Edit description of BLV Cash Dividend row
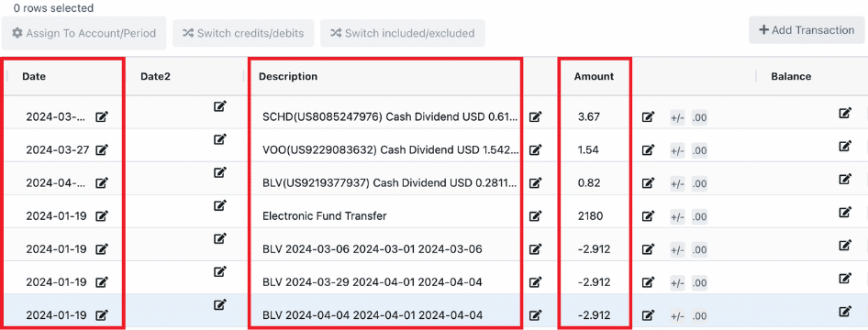 (535, 183)
